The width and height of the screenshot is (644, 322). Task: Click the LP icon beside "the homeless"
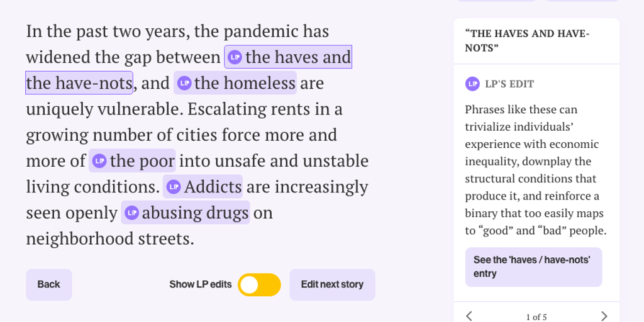[184, 83]
